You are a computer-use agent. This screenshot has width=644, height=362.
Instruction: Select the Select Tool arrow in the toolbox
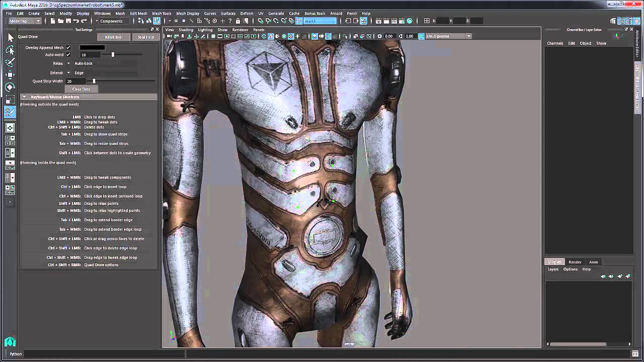(10, 38)
